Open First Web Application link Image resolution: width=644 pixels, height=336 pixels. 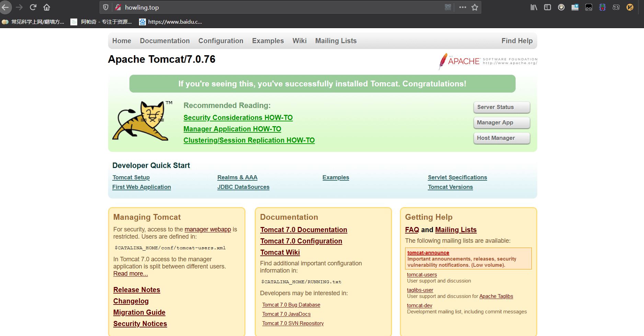(x=141, y=187)
